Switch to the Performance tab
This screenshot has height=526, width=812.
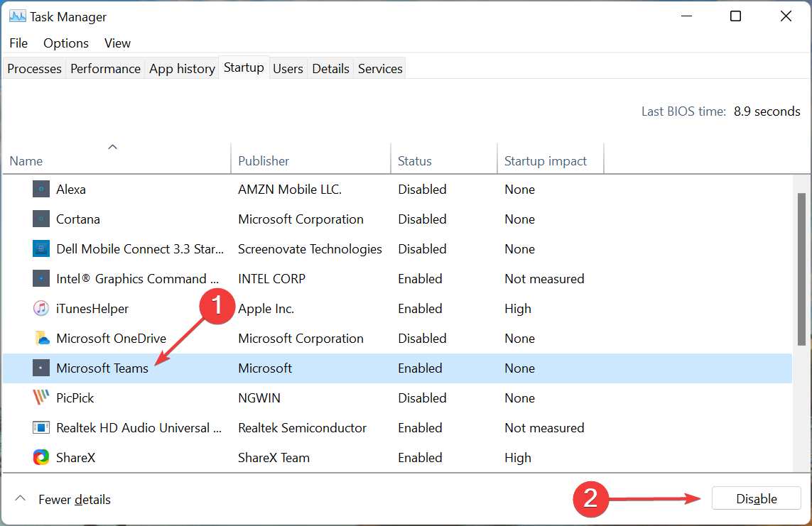(x=105, y=69)
